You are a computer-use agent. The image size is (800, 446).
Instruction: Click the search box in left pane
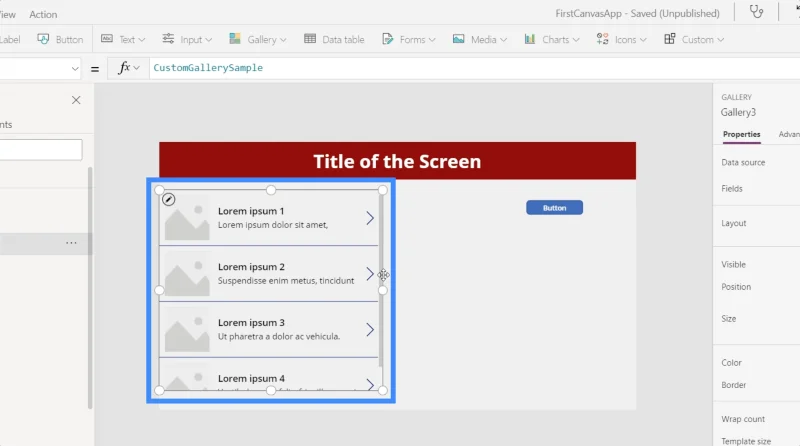[x=41, y=150]
